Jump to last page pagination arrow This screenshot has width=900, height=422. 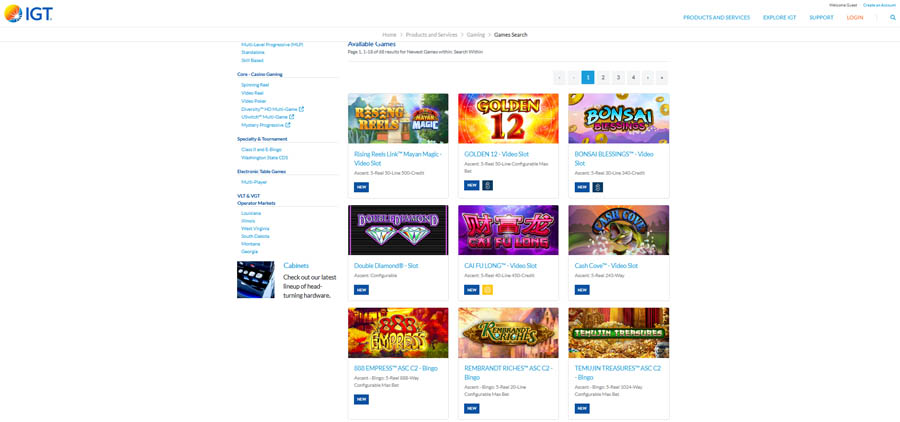(662, 78)
